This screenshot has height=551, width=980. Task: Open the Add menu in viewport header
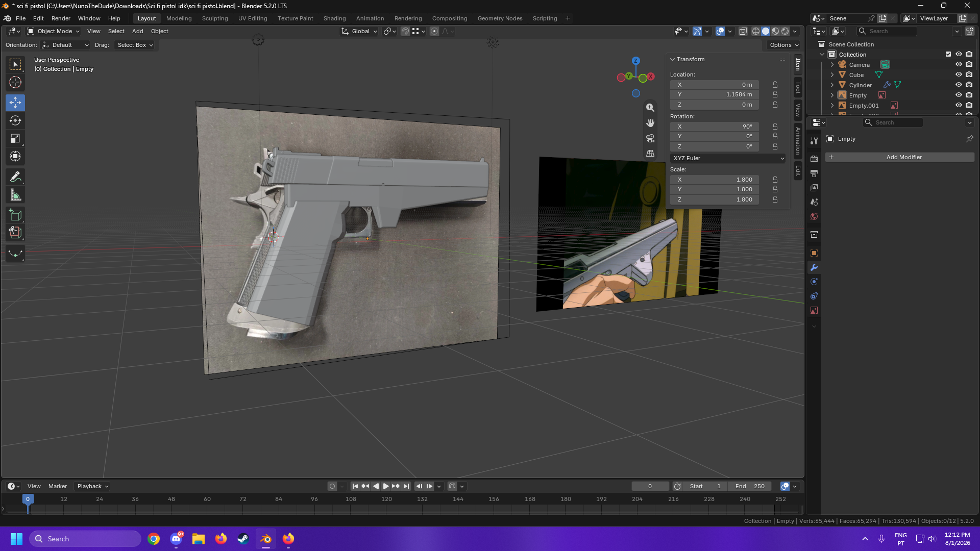[138, 31]
